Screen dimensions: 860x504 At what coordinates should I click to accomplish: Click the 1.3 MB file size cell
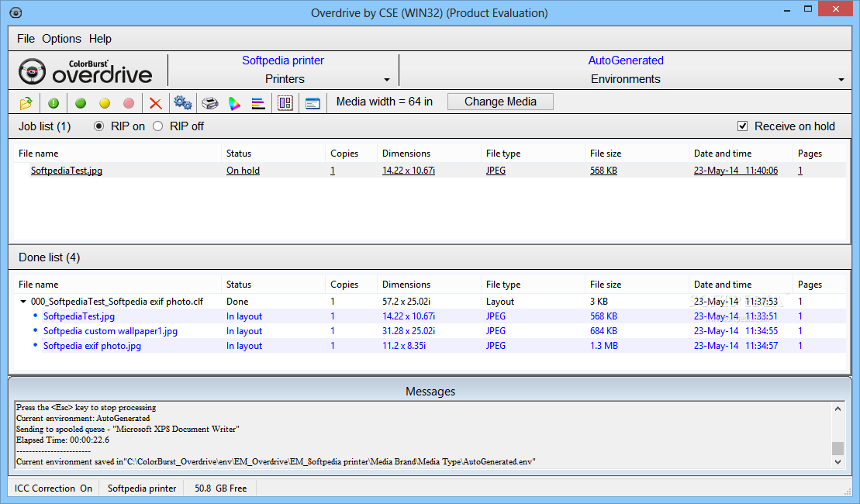603,346
